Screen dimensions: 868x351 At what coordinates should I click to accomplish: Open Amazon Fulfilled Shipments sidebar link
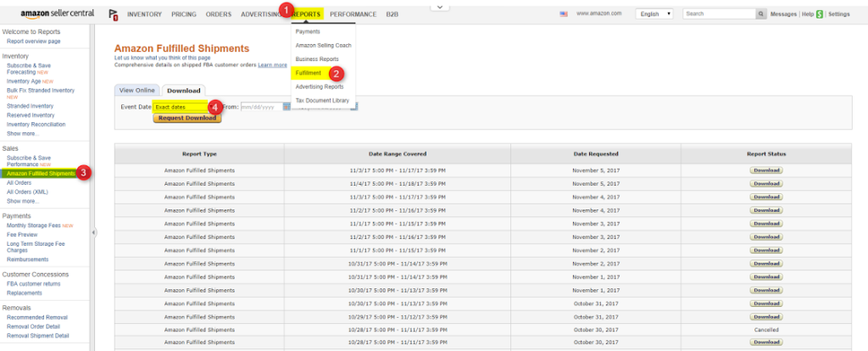pyautogui.click(x=41, y=174)
